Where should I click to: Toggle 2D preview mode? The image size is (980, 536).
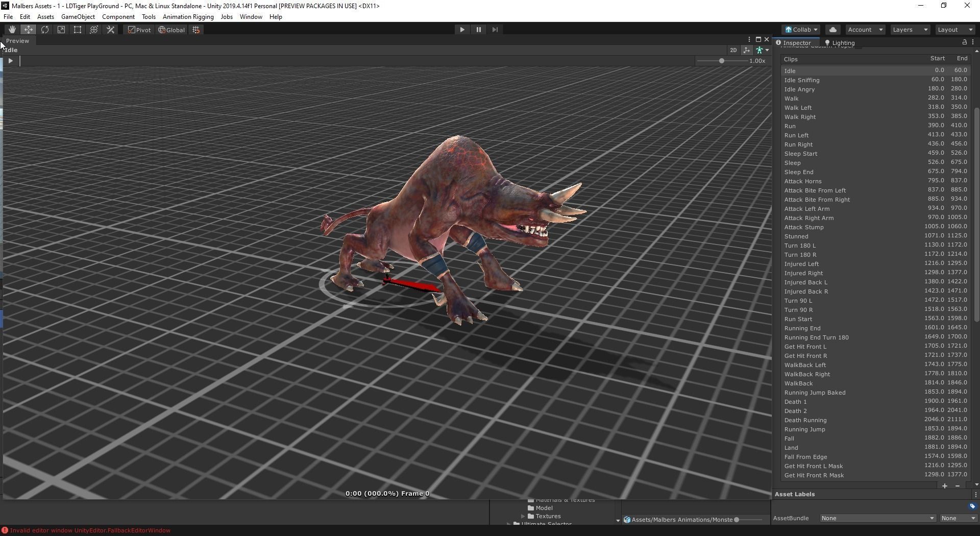[733, 50]
